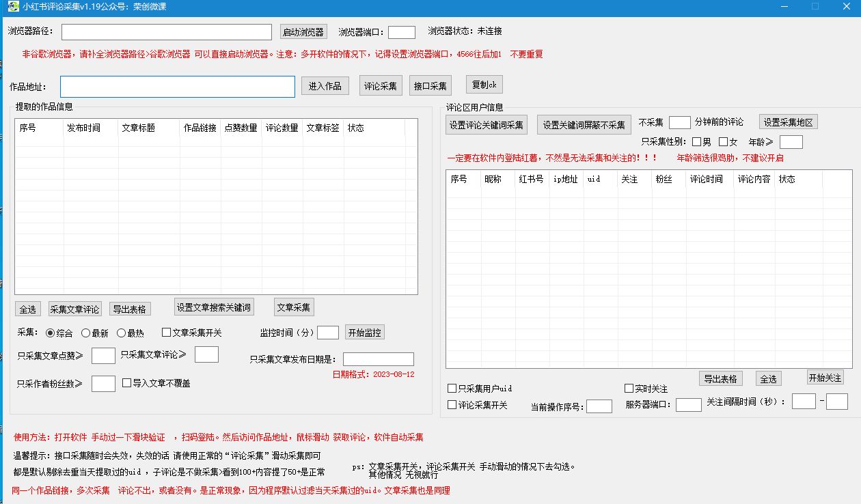Click the 红书号 column header
Viewport: 861px width, 504px height.
coord(532,180)
